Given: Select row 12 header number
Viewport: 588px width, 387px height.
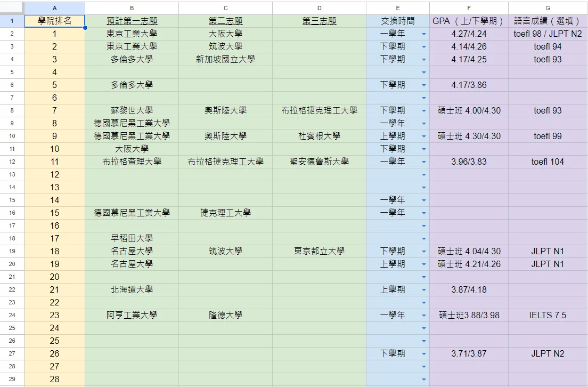Looking at the screenshot, I should click(12, 162).
